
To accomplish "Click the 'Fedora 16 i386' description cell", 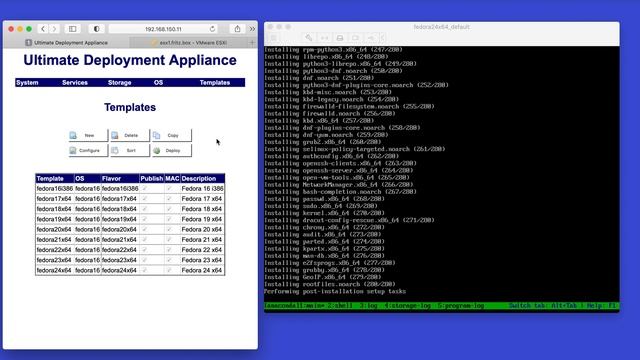I will [x=202, y=189].
